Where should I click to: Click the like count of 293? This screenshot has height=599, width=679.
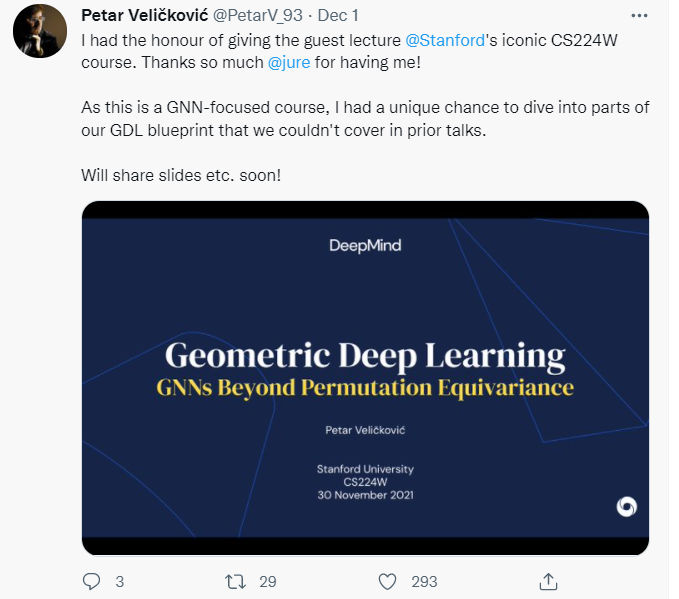tap(424, 581)
